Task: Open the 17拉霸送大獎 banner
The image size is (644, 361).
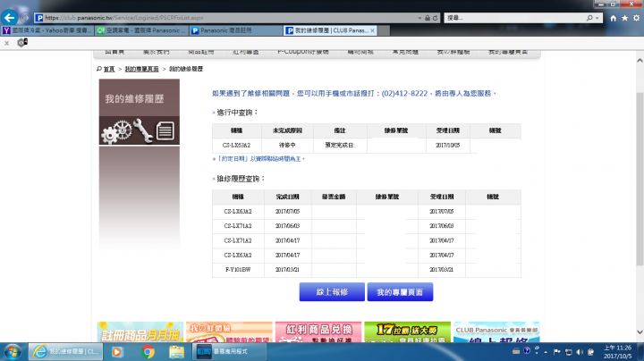Action: pyautogui.click(x=408, y=332)
